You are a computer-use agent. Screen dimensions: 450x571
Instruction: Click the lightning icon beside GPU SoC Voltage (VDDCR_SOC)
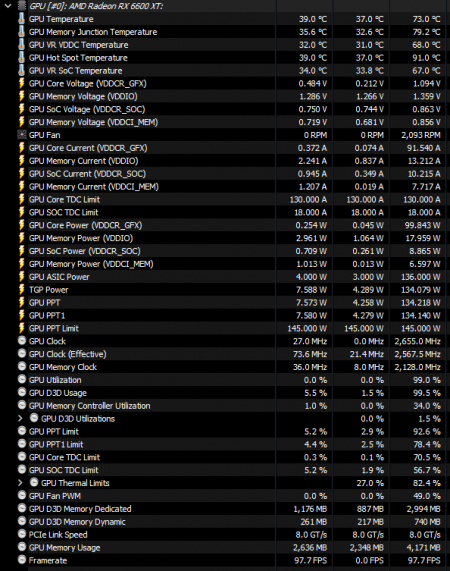point(21,109)
